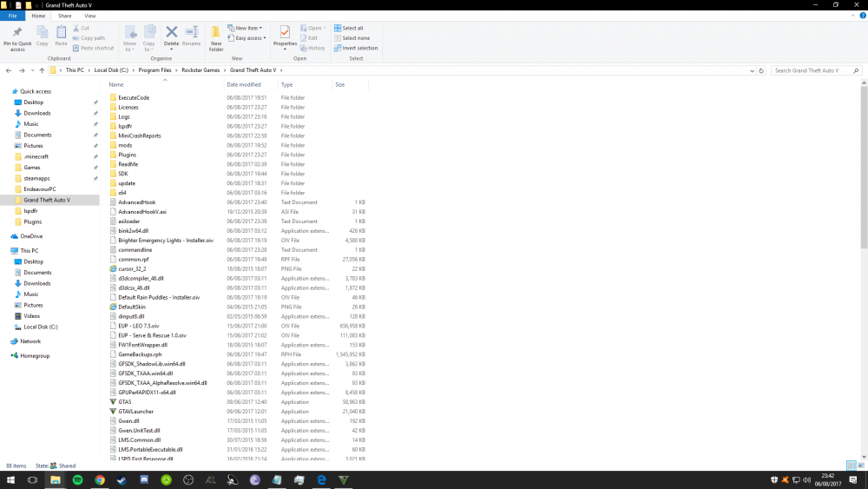Switch to details view layout

point(852,466)
